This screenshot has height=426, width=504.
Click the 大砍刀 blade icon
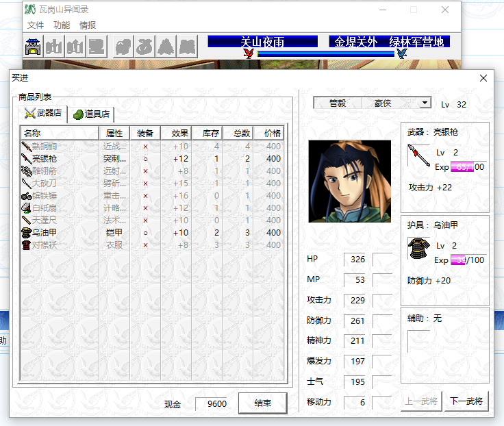(x=26, y=184)
